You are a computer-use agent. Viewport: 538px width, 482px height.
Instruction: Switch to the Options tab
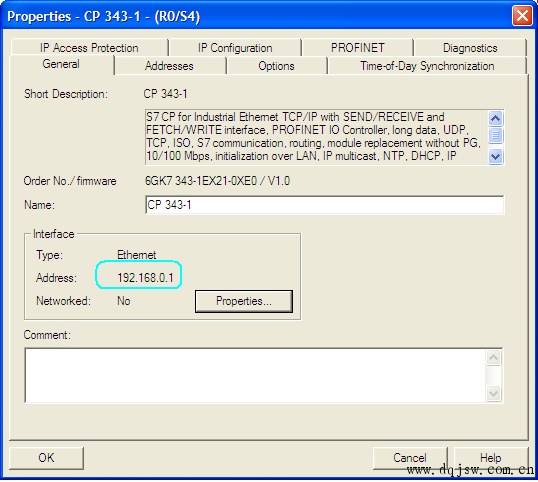(276, 66)
